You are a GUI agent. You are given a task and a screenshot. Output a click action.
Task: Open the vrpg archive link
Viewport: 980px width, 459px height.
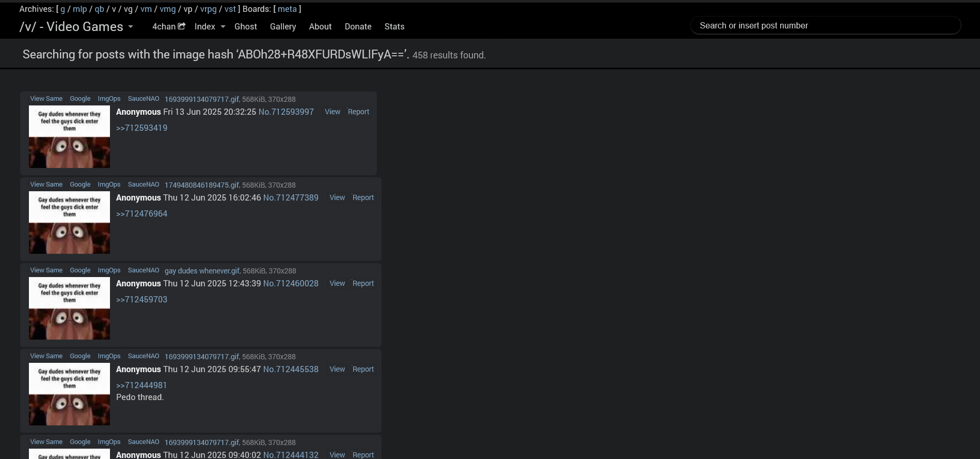(208, 9)
